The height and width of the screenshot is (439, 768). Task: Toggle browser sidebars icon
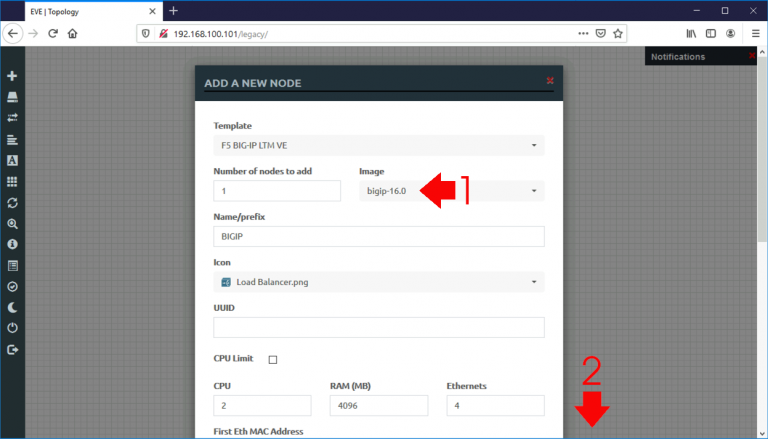pos(711,34)
